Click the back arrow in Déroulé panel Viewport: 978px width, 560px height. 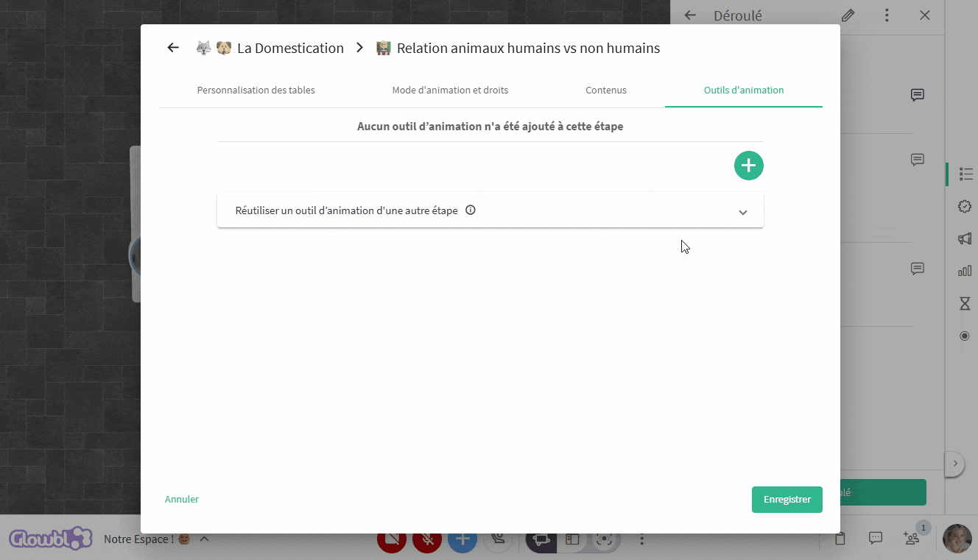point(690,15)
